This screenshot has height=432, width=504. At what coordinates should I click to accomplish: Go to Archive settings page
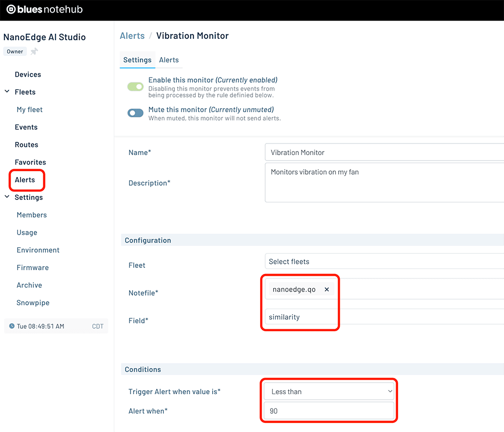[x=29, y=285]
